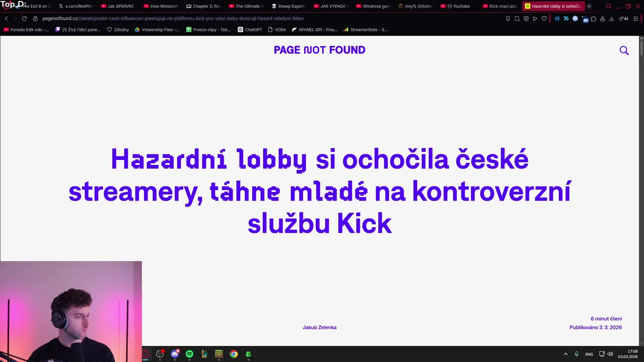Viewport: 644px width, 362px height.
Task: Switch to the JAK VYPADÁ tab
Action: (x=331, y=6)
